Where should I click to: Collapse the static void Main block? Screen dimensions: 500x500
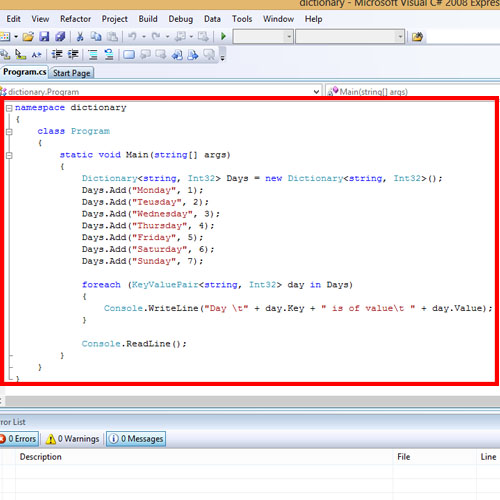(9, 155)
